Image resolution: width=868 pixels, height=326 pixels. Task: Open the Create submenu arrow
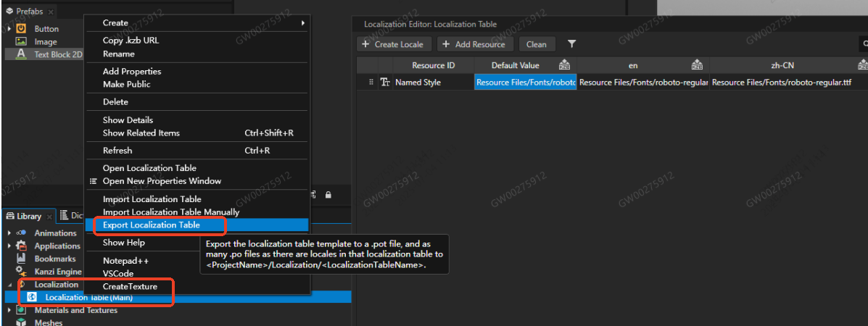[x=303, y=22]
